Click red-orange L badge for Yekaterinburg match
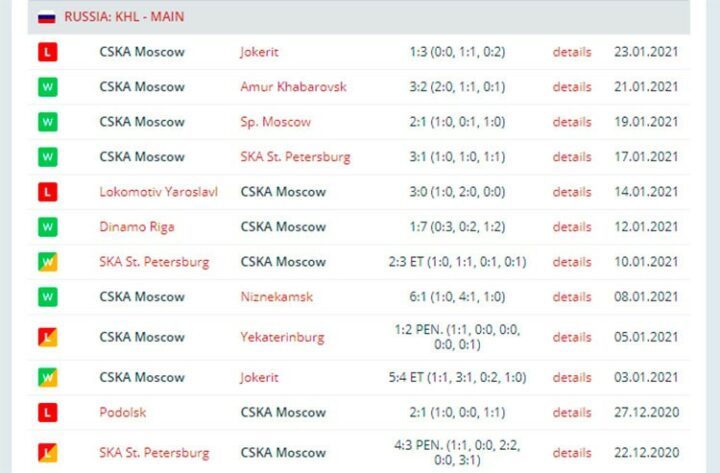720x473 pixels. tap(48, 337)
